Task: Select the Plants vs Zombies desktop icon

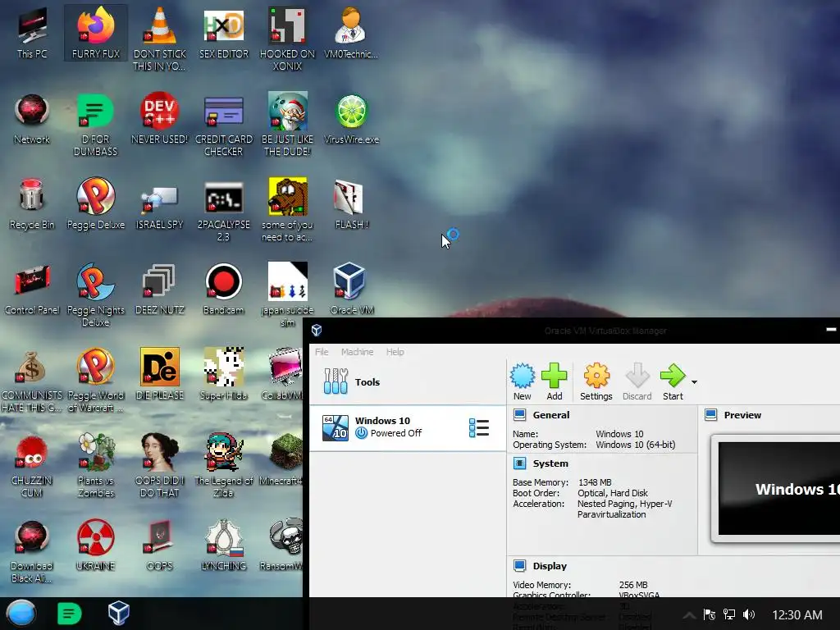Action: (x=96, y=466)
